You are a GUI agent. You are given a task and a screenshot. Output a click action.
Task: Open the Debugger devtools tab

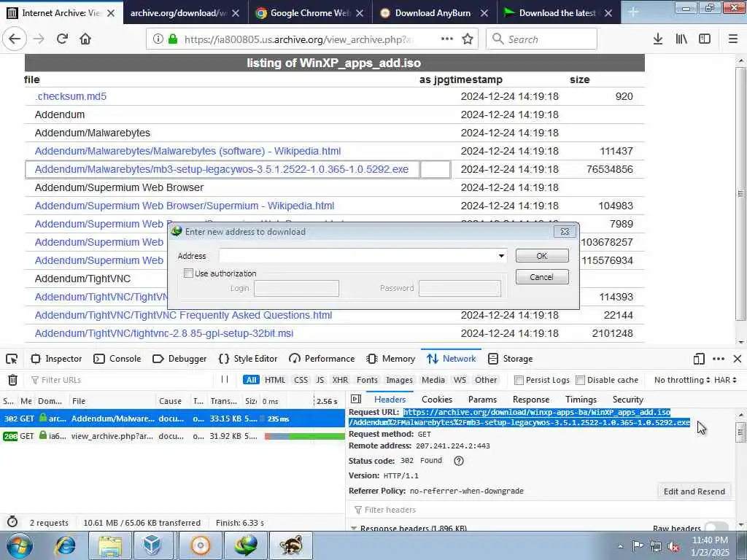tap(179, 359)
